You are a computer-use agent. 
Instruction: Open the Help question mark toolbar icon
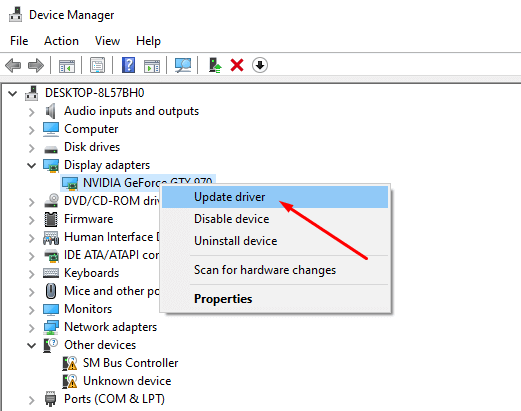coord(128,65)
